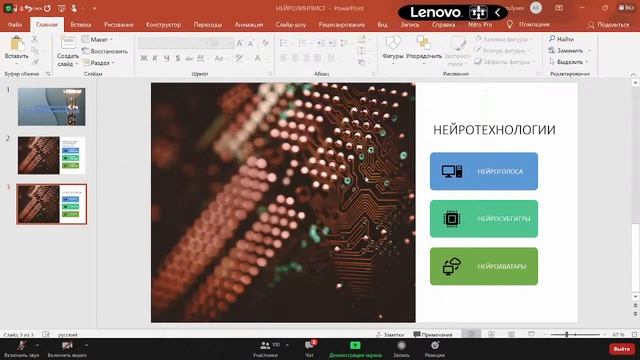Click the Zoom Участники participants icon

(265, 345)
